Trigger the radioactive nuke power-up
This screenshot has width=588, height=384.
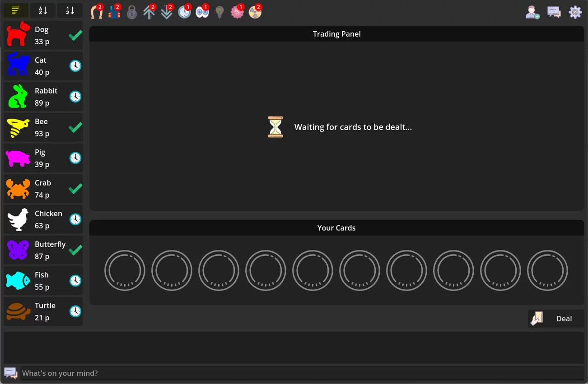click(x=255, y=12)
